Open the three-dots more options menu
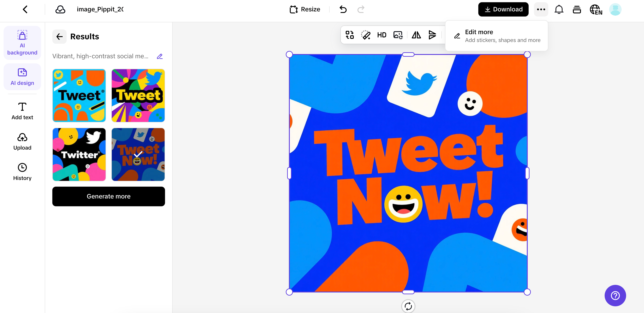 (541, 9)
